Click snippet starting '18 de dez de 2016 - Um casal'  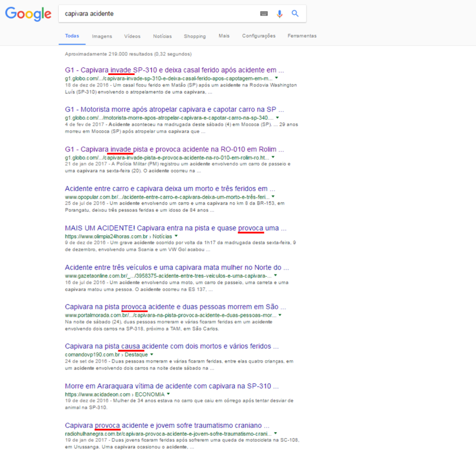(x=181, y=88)
